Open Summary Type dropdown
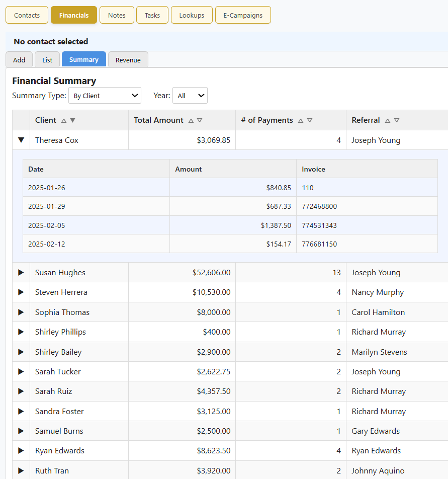Image resolution: width=448 pixels, height=479 pixels. [105, 96]
